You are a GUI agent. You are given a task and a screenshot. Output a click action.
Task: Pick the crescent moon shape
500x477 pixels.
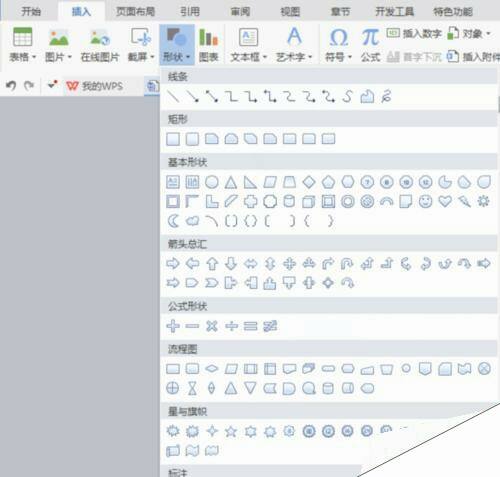coord(173,221)
